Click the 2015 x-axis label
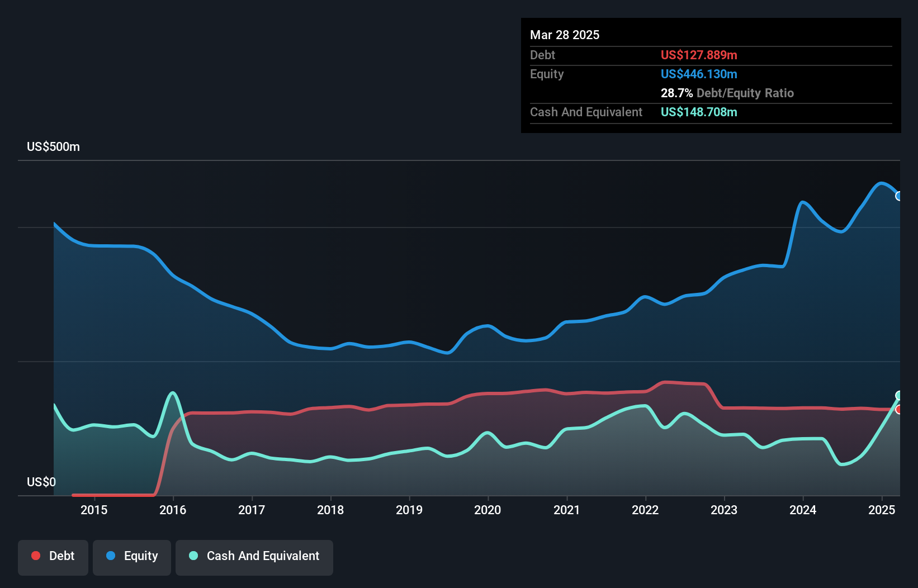This screenshot has height=588, width=918. point(94,510)
